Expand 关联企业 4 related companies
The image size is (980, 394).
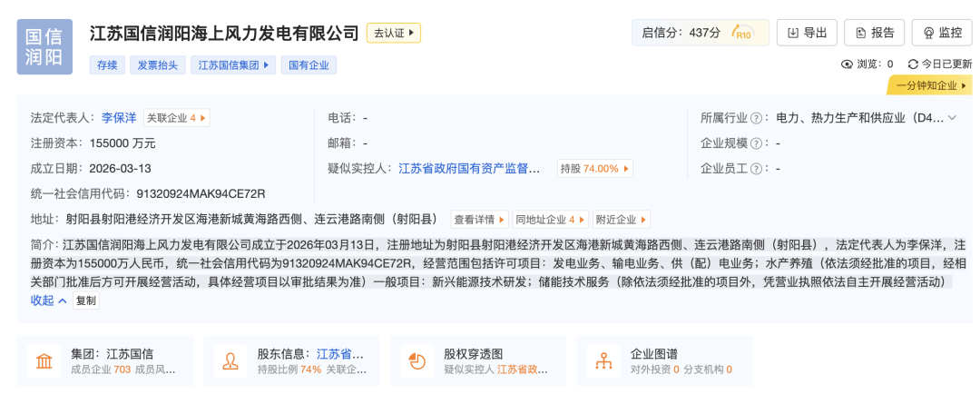coord(177,117)
